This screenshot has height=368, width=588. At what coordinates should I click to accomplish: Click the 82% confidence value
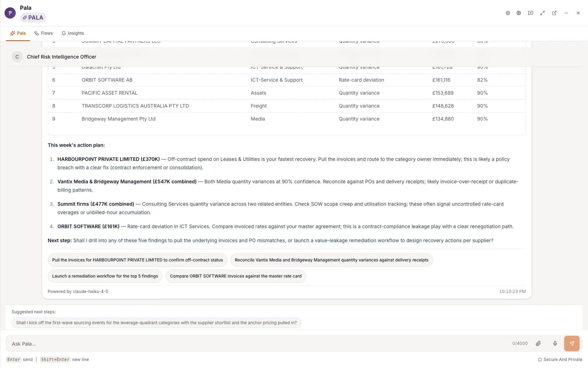click(482, 80)
